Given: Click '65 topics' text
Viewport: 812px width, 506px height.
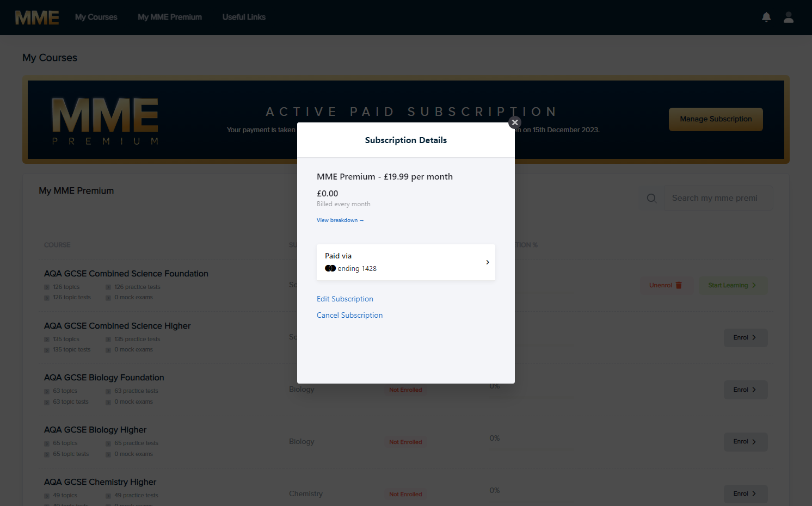Looking at the screenshot, I should 65,443.
